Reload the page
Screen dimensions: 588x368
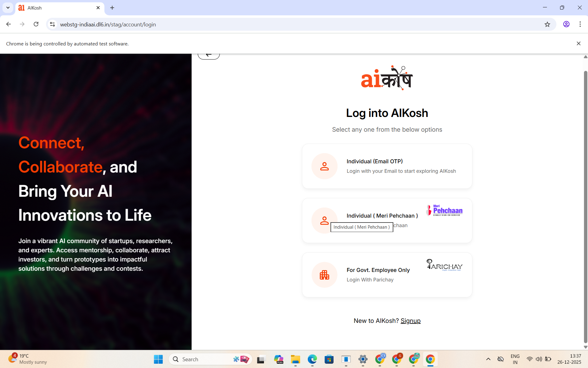click(36, 24)
